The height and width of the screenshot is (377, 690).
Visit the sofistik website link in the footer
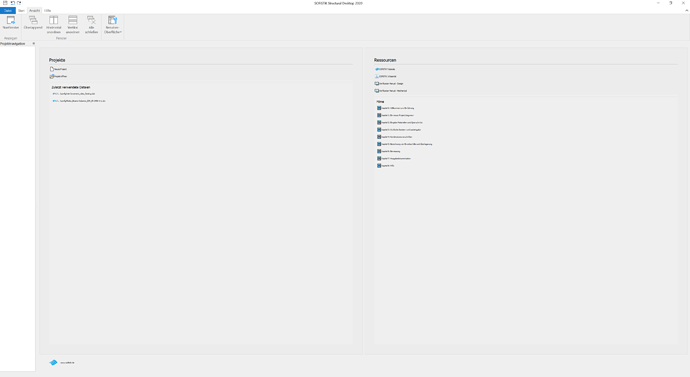(x=67, y=362)
